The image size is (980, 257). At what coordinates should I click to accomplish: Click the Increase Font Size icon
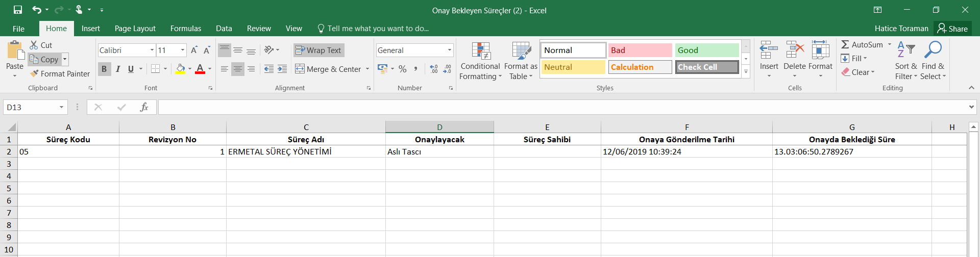click(194, 50)
